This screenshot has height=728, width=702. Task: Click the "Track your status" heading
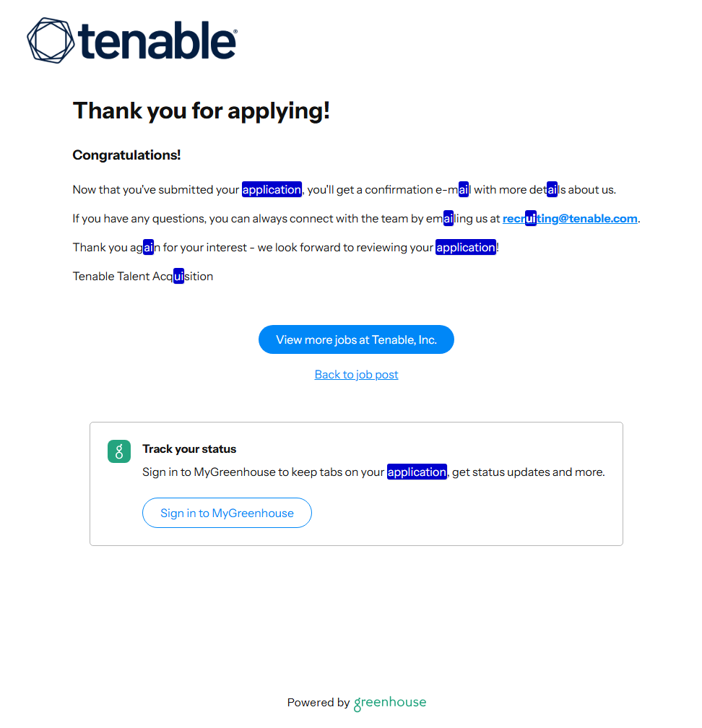[189, 449]
